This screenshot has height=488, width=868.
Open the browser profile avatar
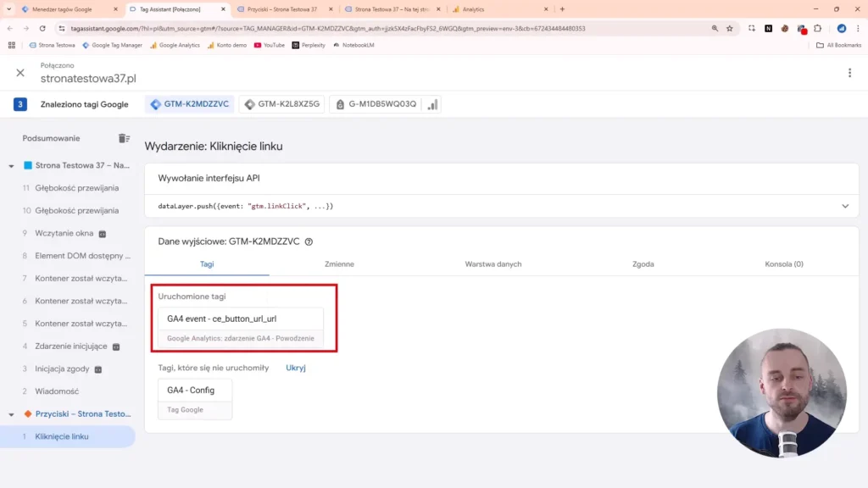pos(842,28)
